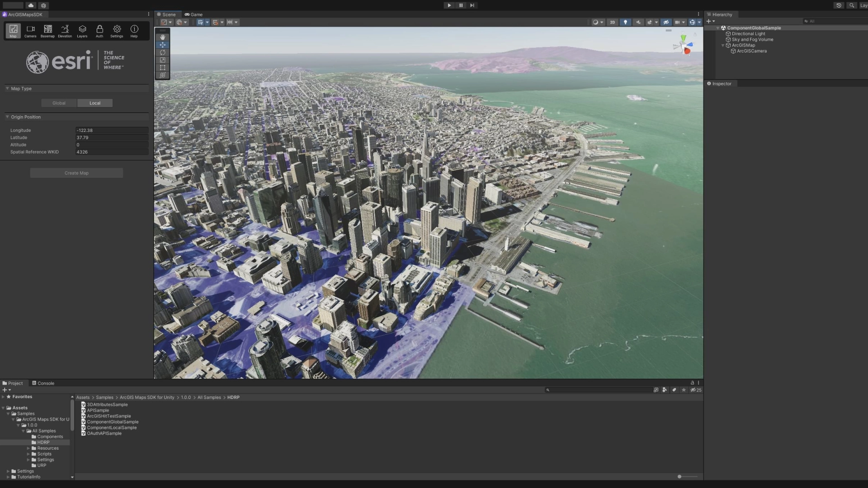Open the cloud services icon

pyautogui.click(x=31, y=5)
